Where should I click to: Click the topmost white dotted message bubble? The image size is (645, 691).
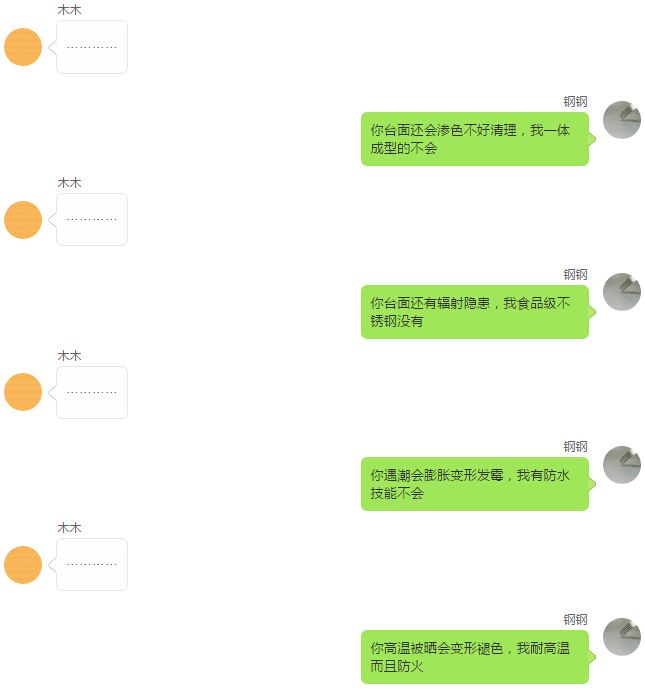click(92, 47)
